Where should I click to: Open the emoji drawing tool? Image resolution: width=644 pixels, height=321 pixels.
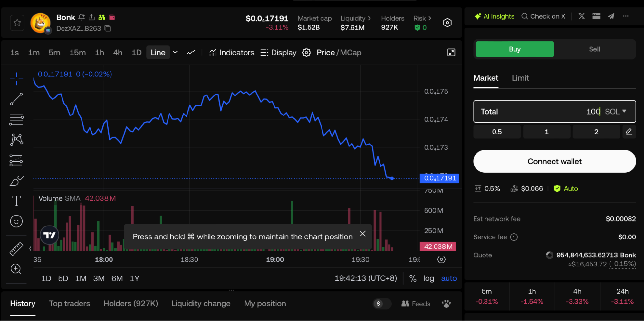tap(16, 221)
